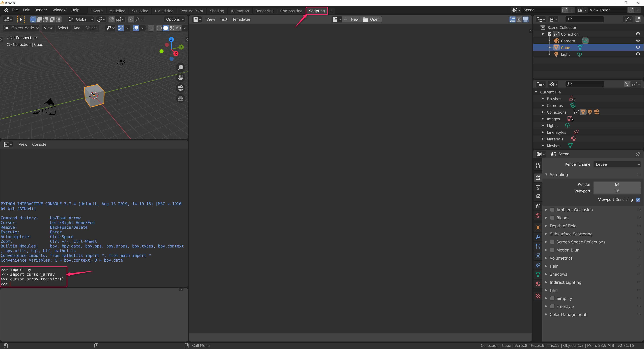644x349 pixels.
Task: Open the View Layer properties tab icon
Action: (538, 197)
